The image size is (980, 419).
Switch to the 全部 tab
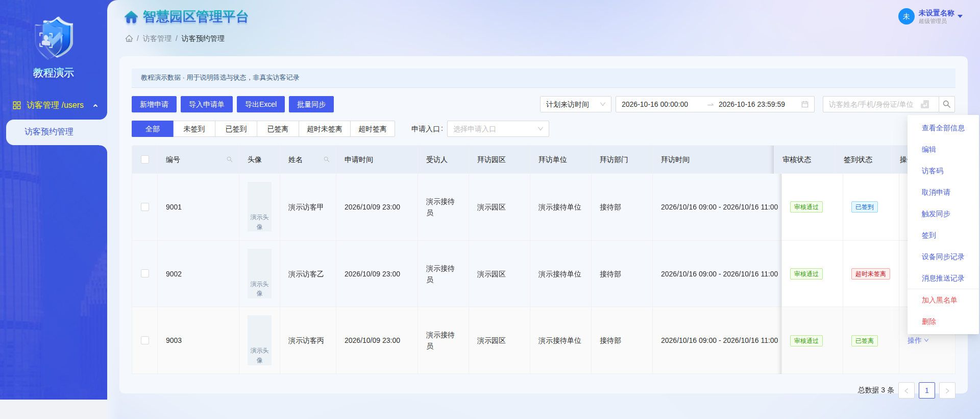pos(153,129)
